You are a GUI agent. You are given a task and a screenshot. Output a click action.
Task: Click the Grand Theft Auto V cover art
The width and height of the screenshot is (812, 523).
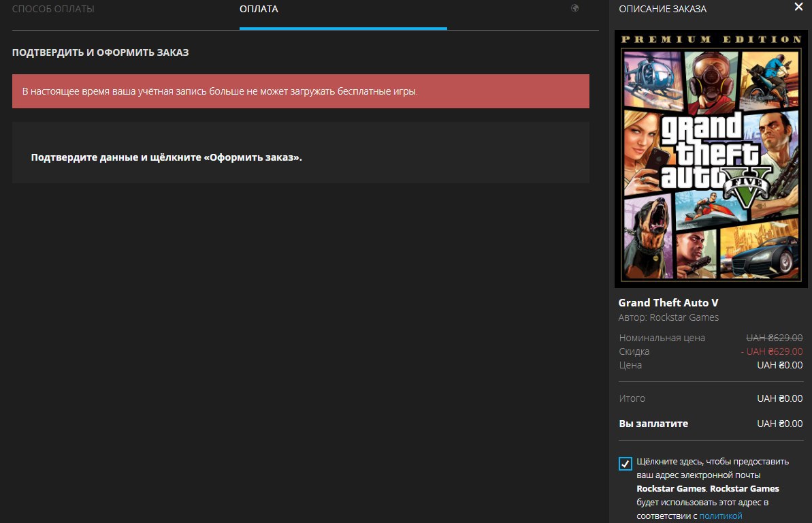(x=711, y=159)
